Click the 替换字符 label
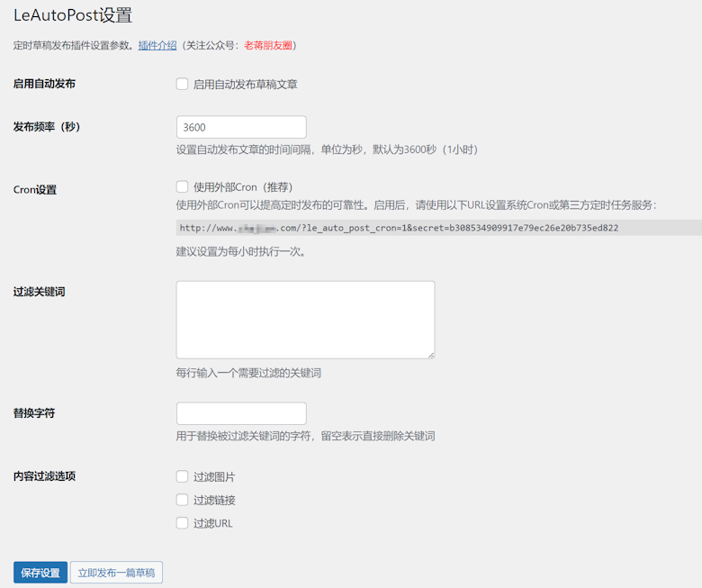Screen dimensions: 702x588 click(34, 413)
